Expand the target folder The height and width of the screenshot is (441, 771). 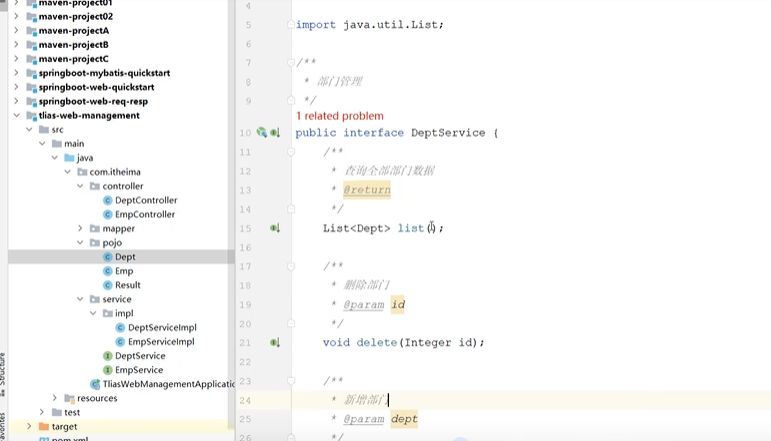pos(29,427)
